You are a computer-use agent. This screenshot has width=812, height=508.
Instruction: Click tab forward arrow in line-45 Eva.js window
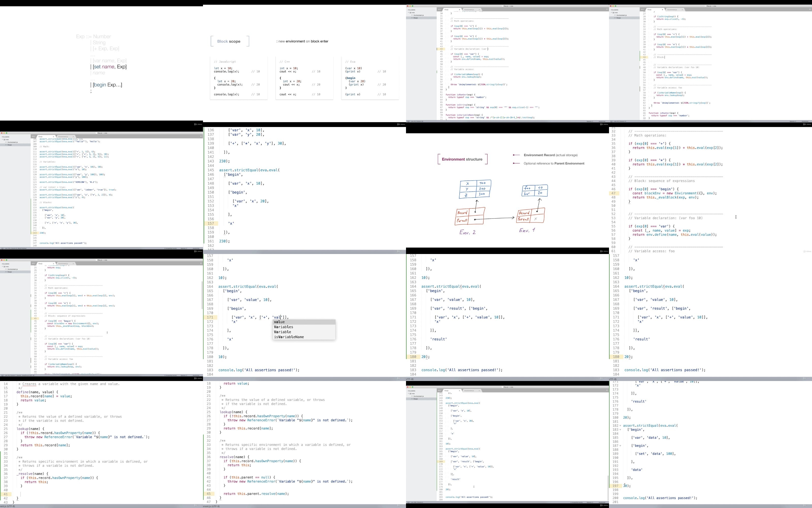[34, 263]
